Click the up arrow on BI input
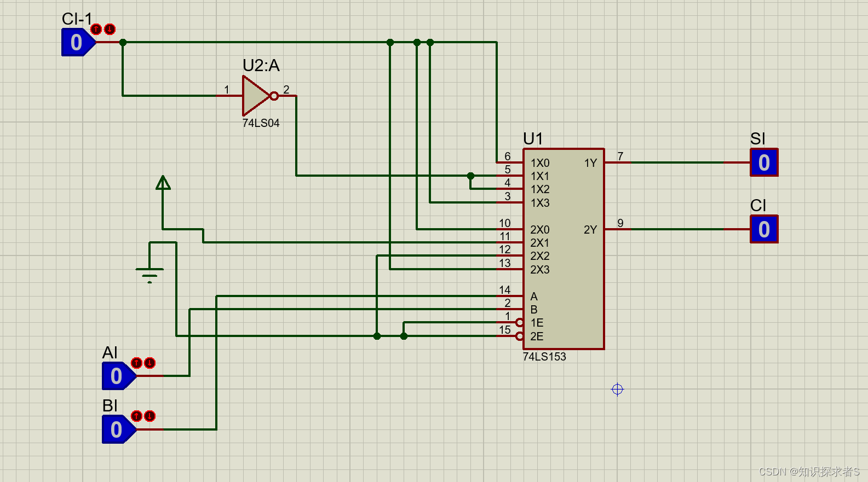This screenshot has height=482, width=868. coord(137,416)
